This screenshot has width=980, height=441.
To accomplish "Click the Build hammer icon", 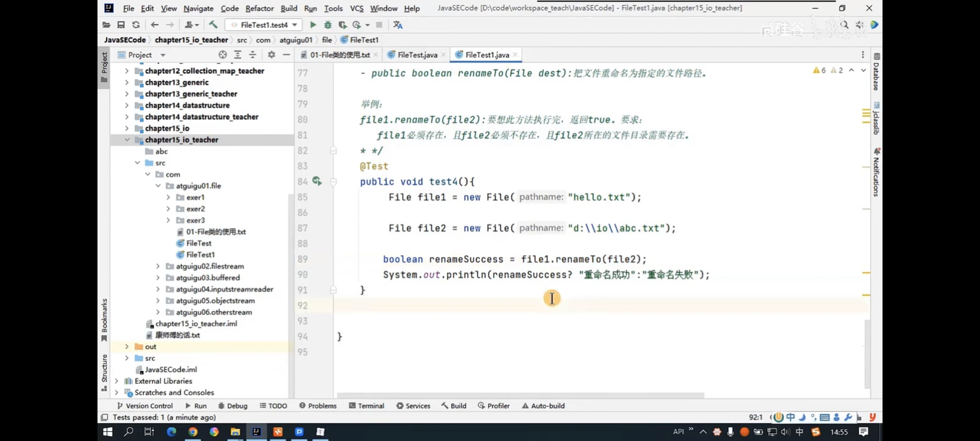I will tap(213, 25).
